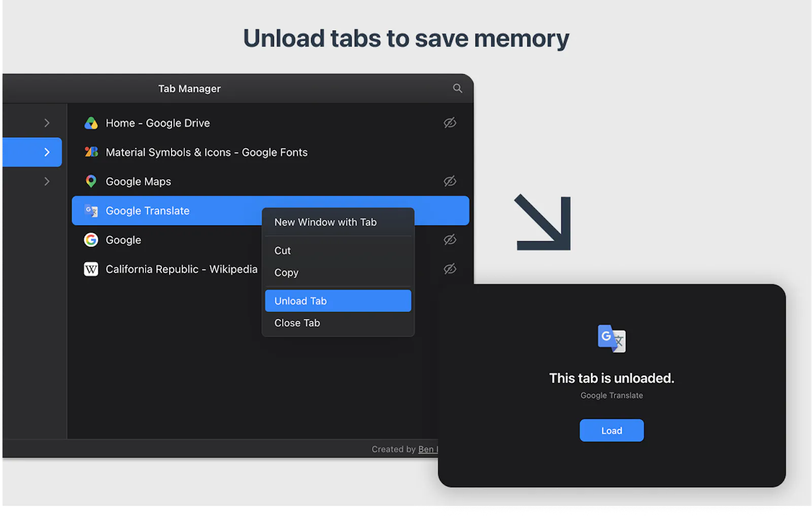Select the Home - Google Drive tab row
The height and width of the screenshot is (516, 812).
click(270, 123)
